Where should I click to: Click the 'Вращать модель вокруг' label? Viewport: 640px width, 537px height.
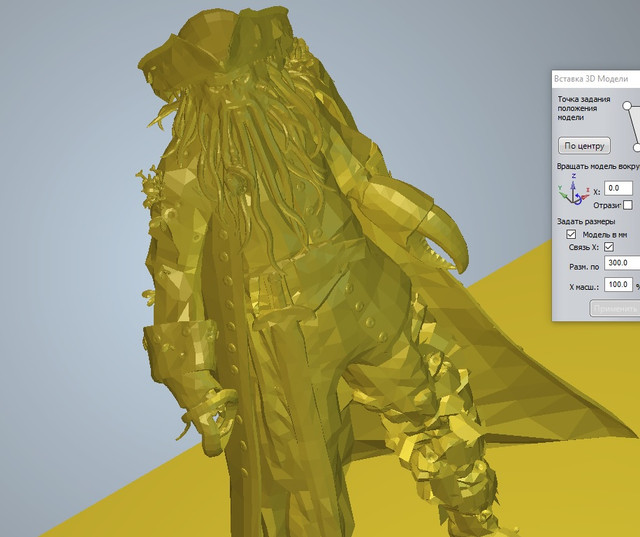click(x=598, y=166)
